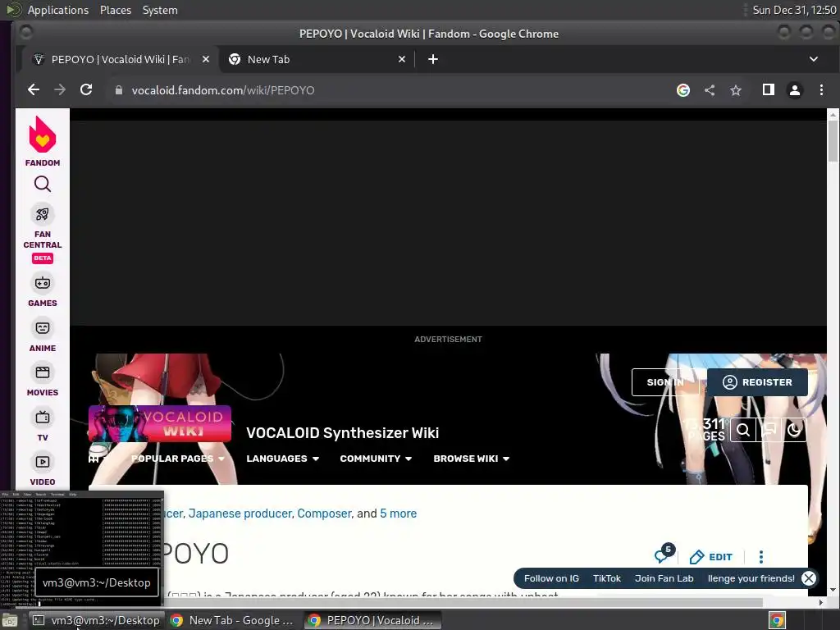
Task: Go forward in Chrome
Action: pyautogui.click(x=59, y=90)
